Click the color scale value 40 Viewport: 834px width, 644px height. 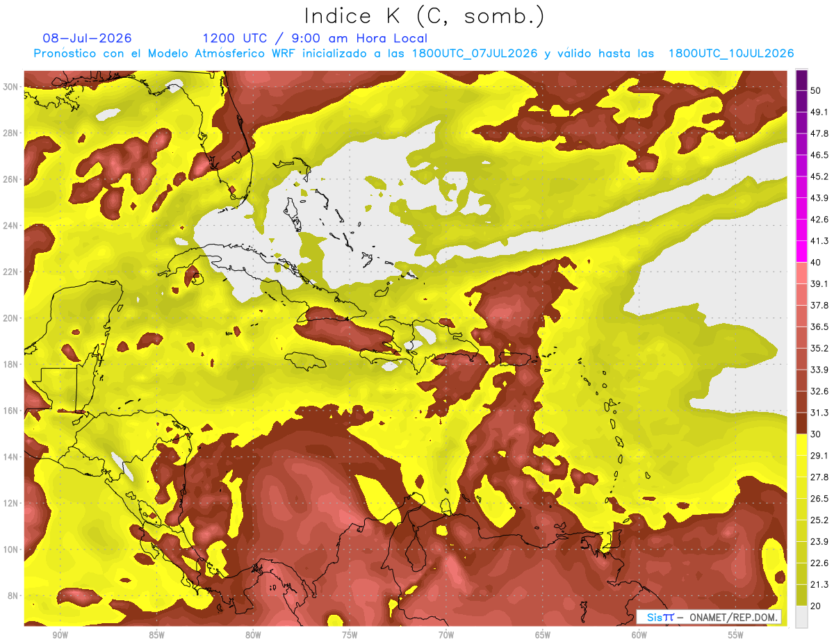(x=816, y=262)
